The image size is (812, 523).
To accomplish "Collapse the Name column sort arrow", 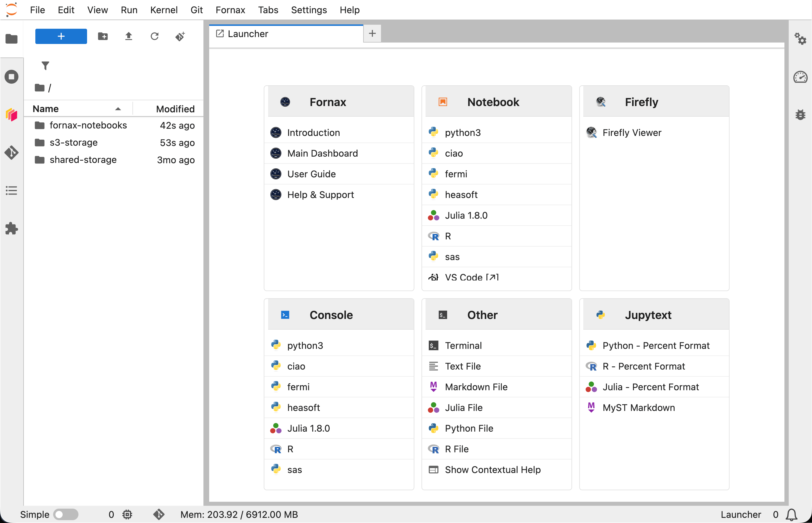I will (x=118, y=109).
